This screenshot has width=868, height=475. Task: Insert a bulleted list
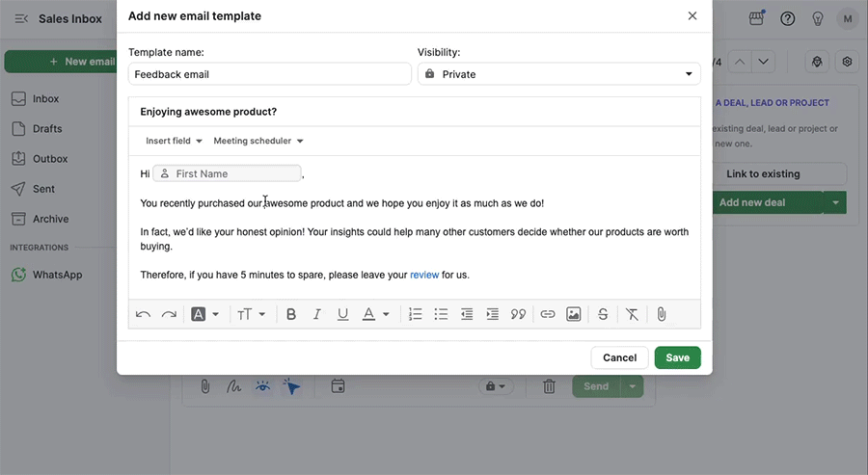pyautogui.click(x=441, y=314)
